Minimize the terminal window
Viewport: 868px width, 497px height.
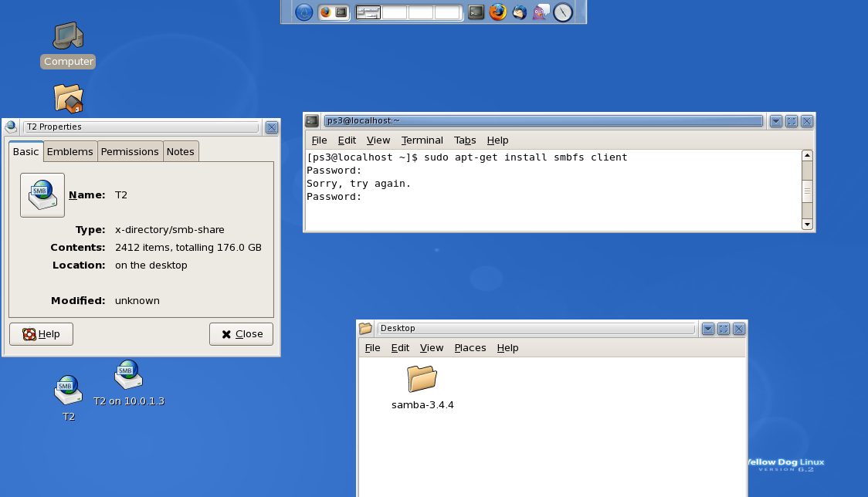point(776,121)
